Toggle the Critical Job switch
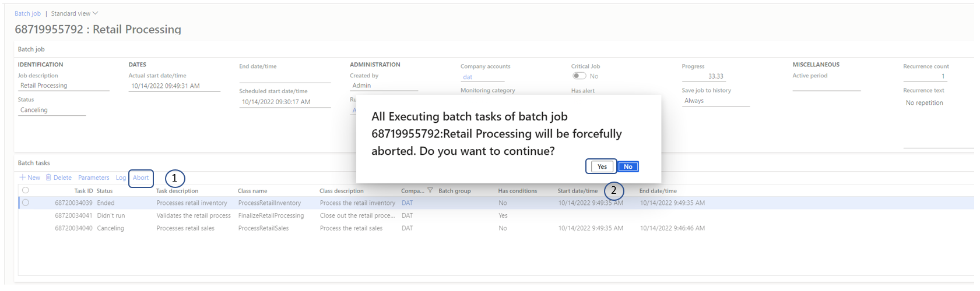The height and width of the screenshot is (291, 980). [x=579, y=76]
